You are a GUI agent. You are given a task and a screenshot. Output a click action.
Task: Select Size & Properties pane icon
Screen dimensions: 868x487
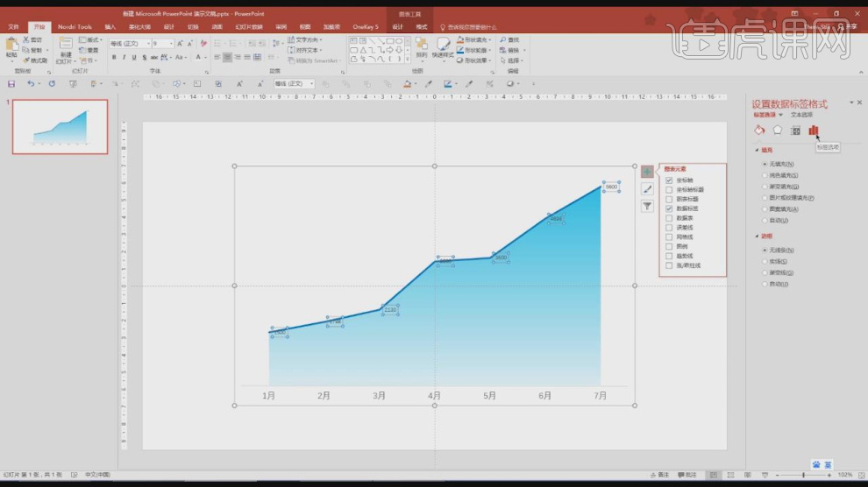795,131
